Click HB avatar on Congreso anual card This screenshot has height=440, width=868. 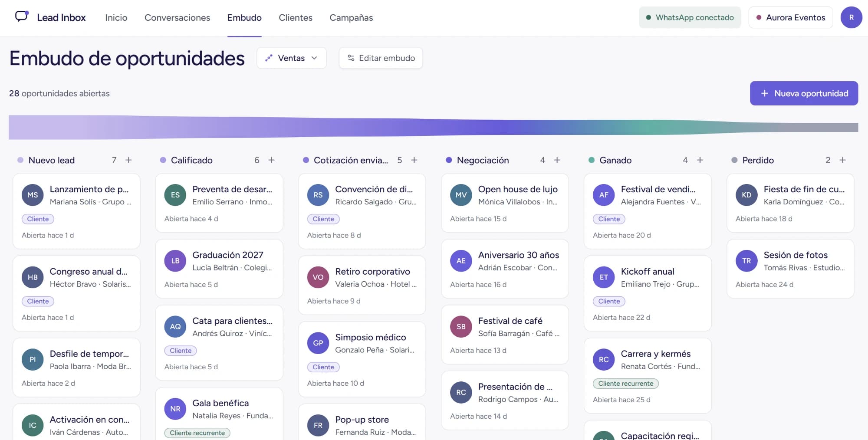[33, 277]
